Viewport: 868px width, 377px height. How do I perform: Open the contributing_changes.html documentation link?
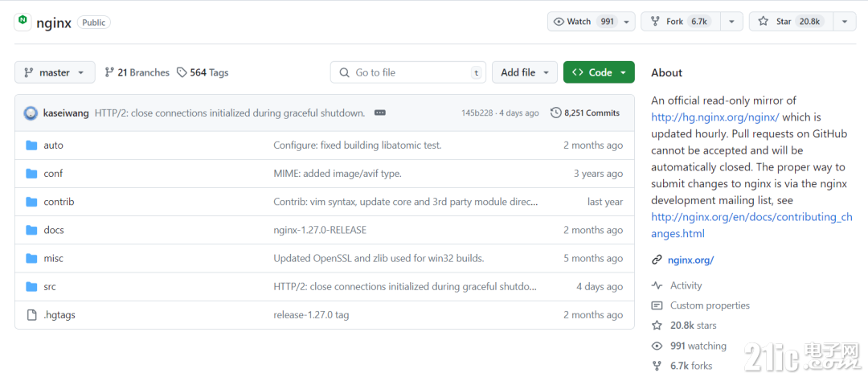(751, 225)
